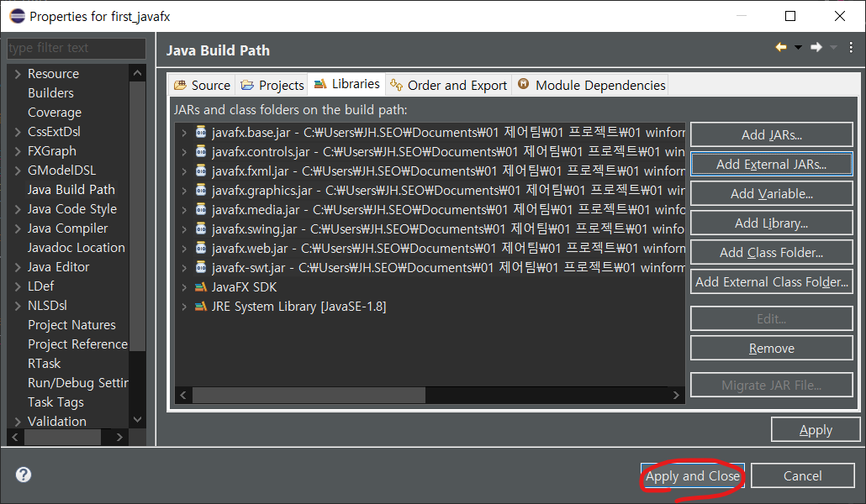The height and width of the screenshot is (504, 866).
Task: Open the Order and Export tab
Action: 448,85
